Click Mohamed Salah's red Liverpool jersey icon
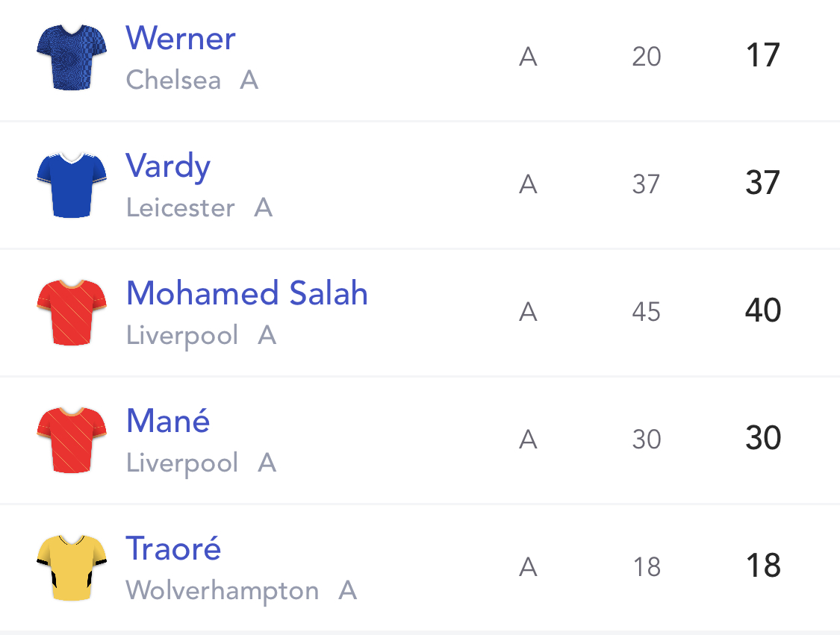The width and height of the screenshot is (840, 635). pos(72,312)
